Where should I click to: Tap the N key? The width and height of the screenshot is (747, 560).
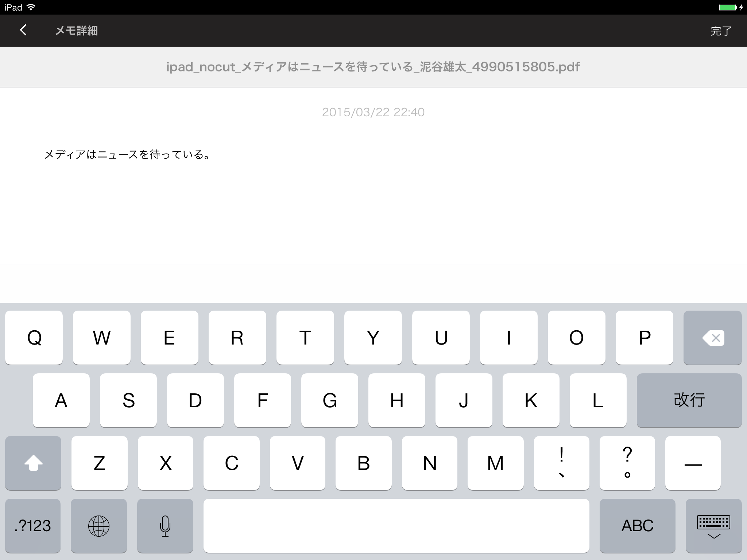click(x=430, y=463)
